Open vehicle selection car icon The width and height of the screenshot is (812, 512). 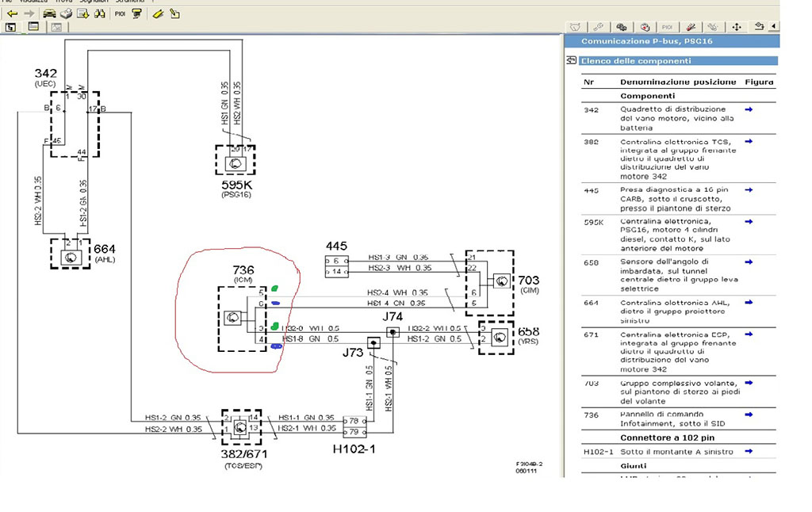[49, 14]
